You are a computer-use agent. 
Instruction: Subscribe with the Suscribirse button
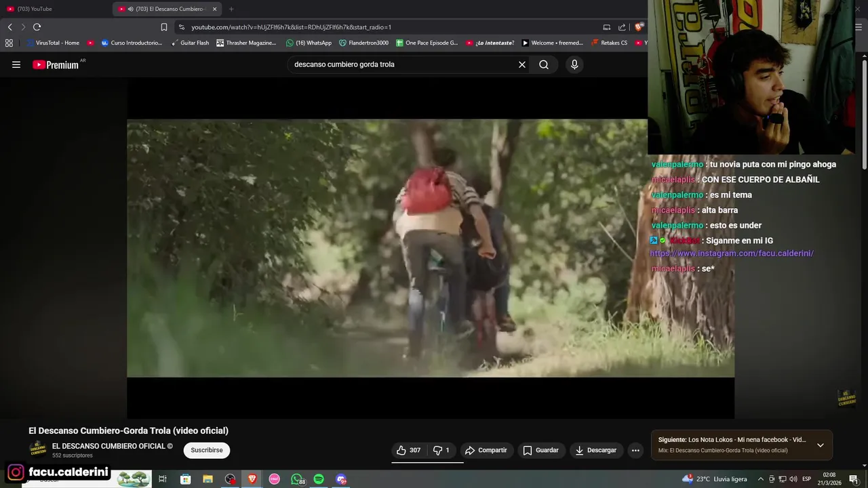point(207,450)
